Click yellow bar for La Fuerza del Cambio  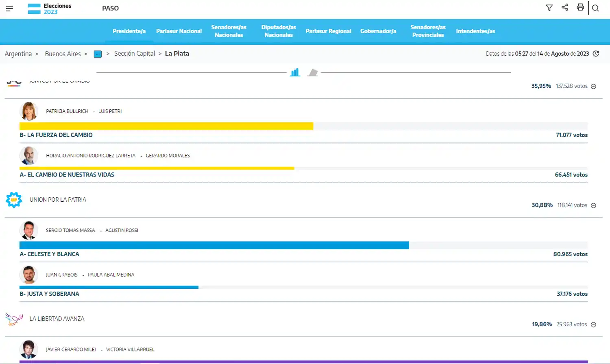(x=166, y=126)
